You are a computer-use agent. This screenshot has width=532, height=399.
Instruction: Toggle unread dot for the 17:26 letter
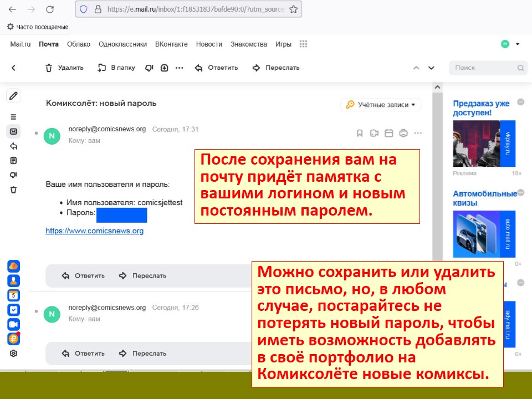click(37, 311)
